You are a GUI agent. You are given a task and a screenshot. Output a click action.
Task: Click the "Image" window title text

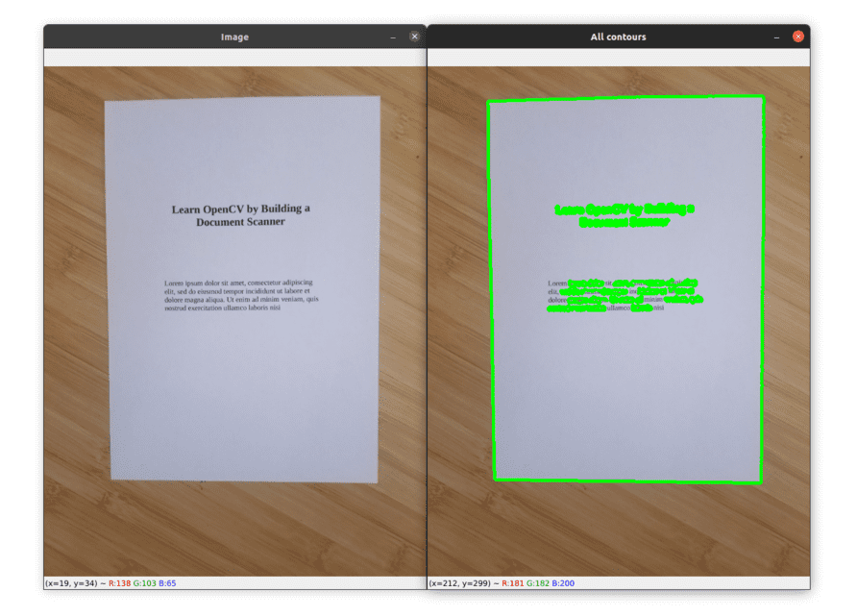234,37
